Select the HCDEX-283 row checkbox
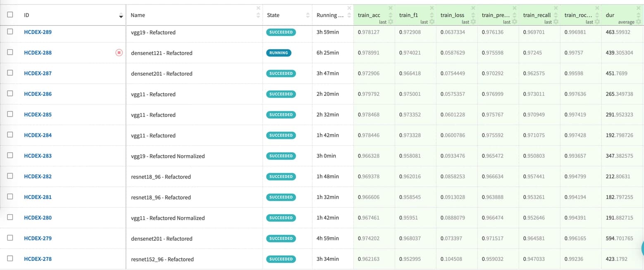The image size is (644, 270). [10, 155]
